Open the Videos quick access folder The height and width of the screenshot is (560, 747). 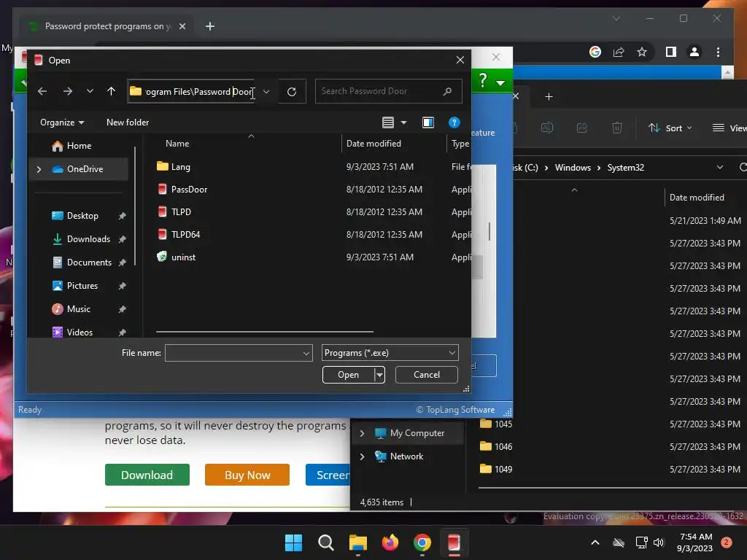pyautogui.click(x=80, y=332)
